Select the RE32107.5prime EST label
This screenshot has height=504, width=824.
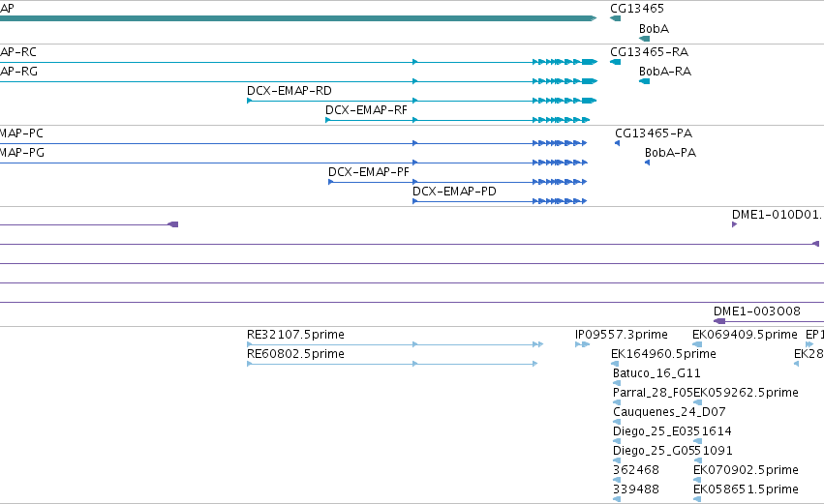tap(295, 335)
